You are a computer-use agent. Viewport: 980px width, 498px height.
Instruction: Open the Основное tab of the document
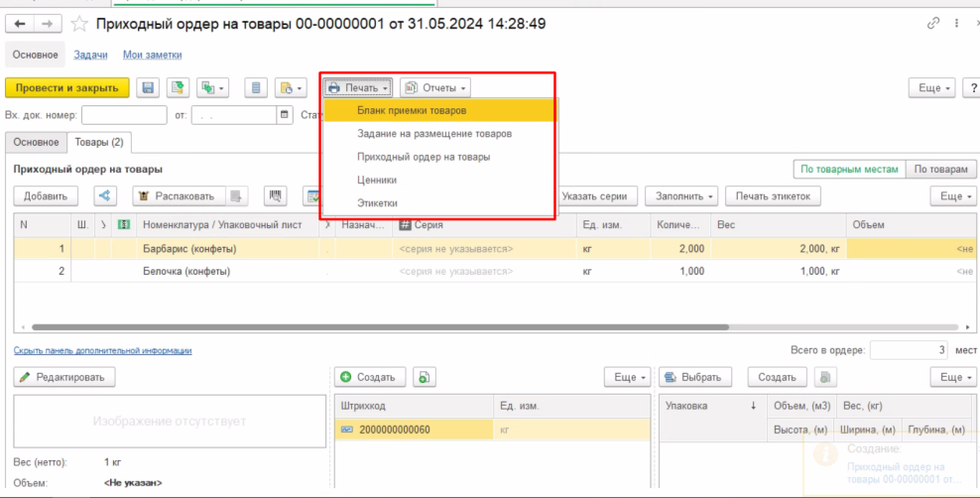pyautogui.click(x=35, y=143)
